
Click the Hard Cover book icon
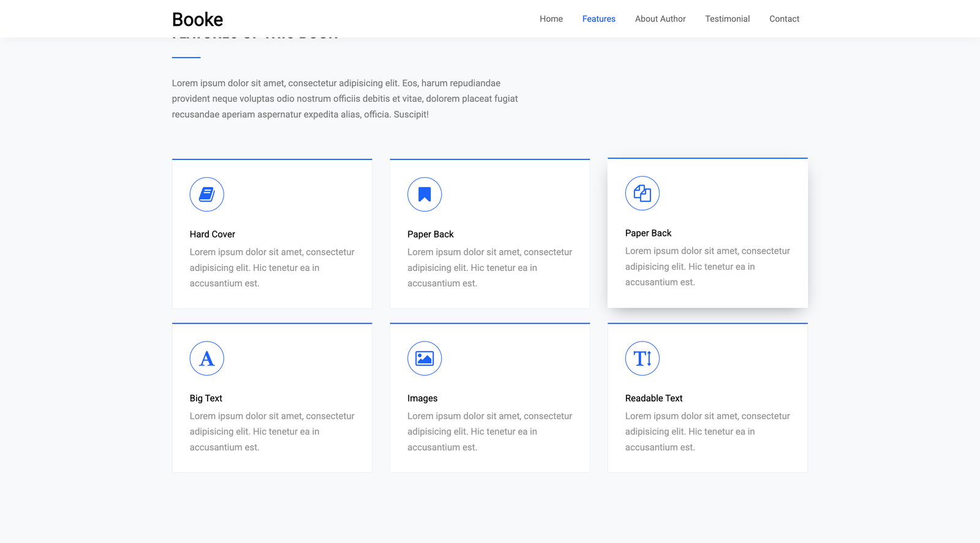(x=207, y=194)
